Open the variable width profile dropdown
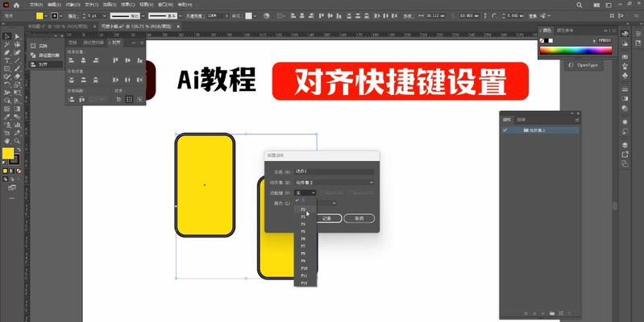This screenshot has width=644, height=322. click(143, 16)
